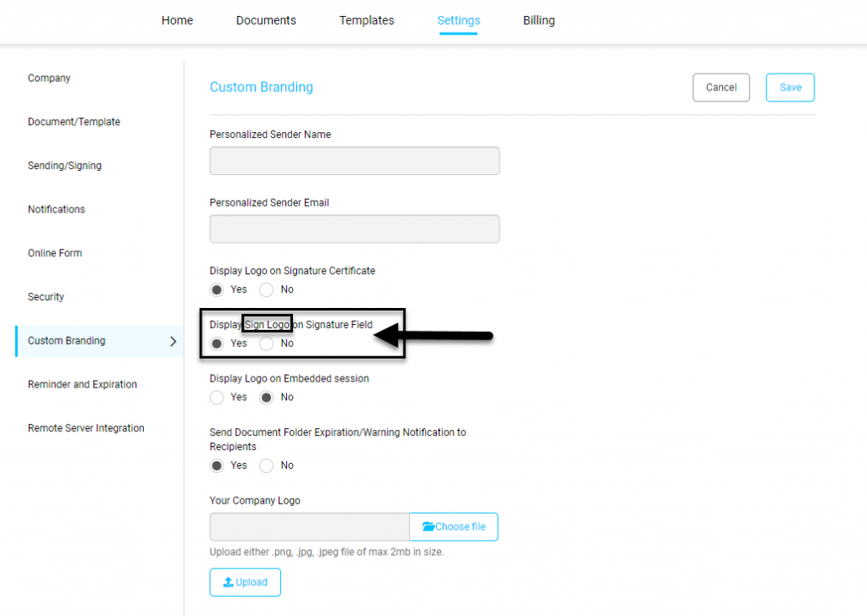Choose Yes for Sign Logo on Signature Field
The image size is (867, 616).
pyautogui.click(x=217, y=344)
